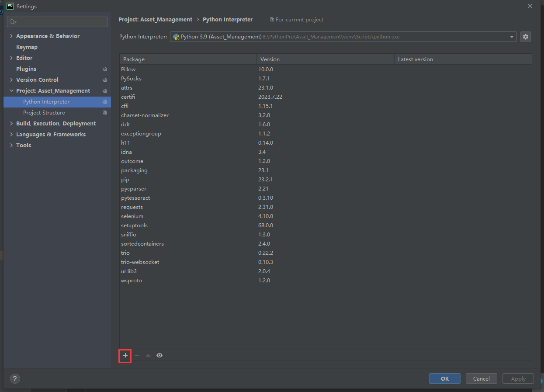Click the minus icon to uninstall a package
Viewport: 544px width, 392px height.
point(137,355)
